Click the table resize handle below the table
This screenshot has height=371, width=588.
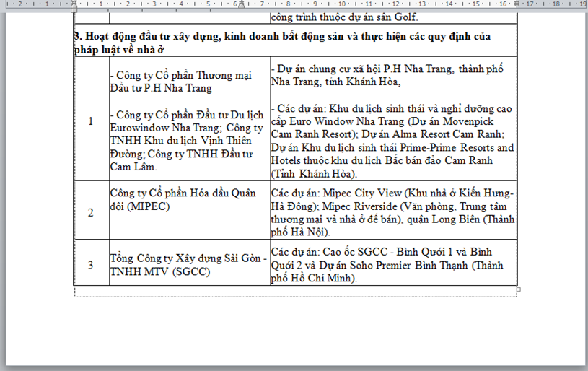pos(518,289)
